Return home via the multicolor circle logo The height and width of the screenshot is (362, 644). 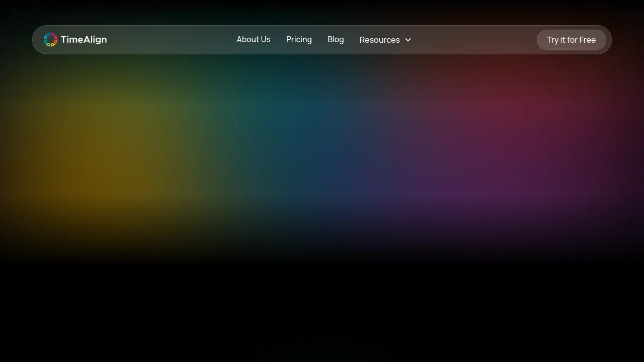point(50,40)
